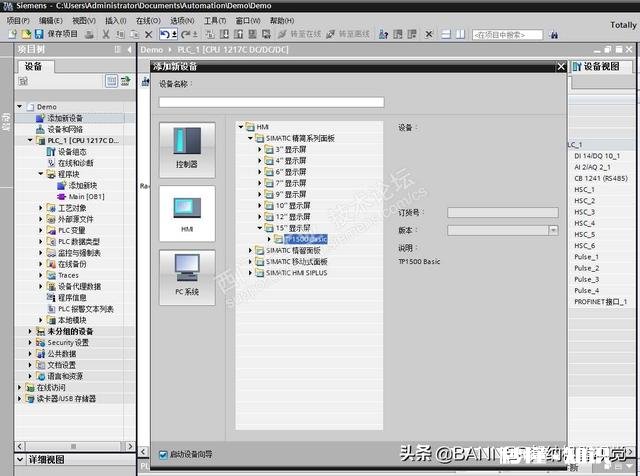The image size is (640, 476).
Task: Choose the PC系统 device category
Action: tap(187, 276)
